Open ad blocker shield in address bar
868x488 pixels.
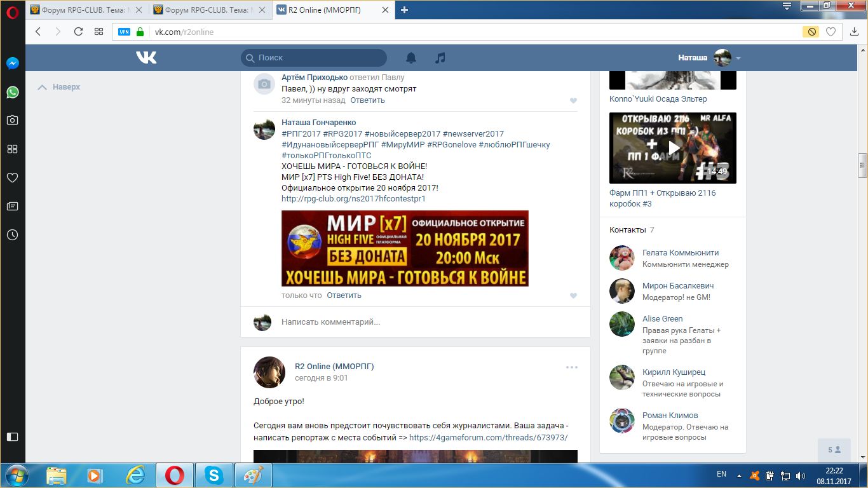[x=811, y=32]
